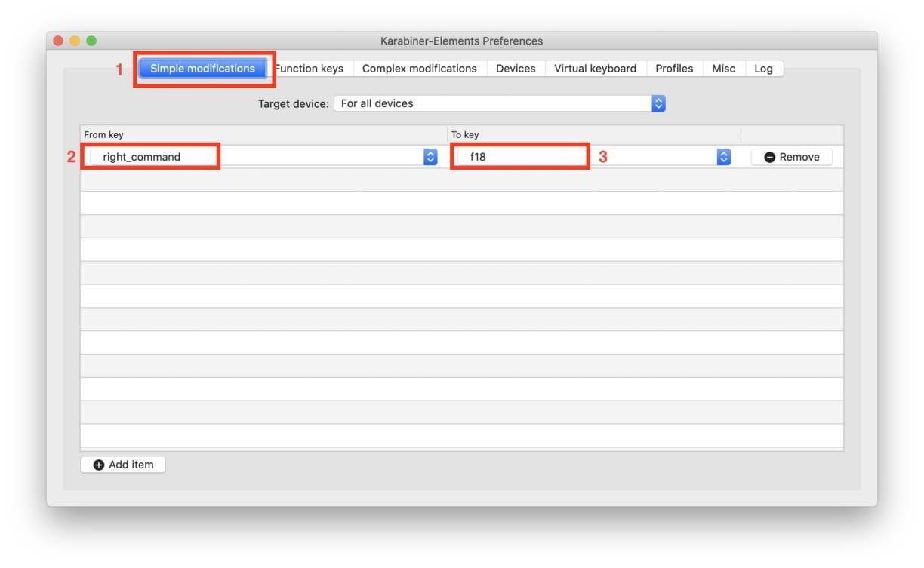924x568 pixels.
Task: Open the right_command From key dropdown
Action: pyautogui.click(x=257, y=157)
